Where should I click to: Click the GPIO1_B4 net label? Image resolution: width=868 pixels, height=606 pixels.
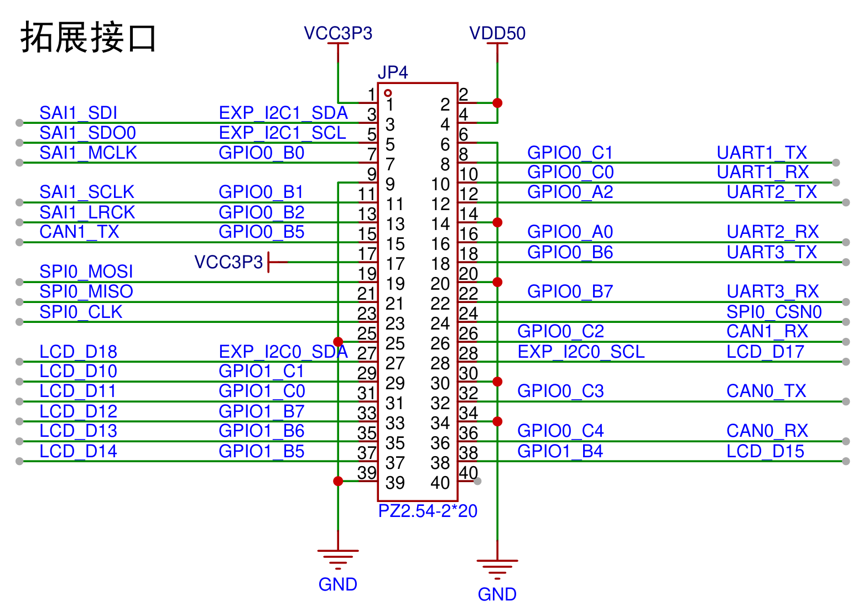[x=560, y=451]
